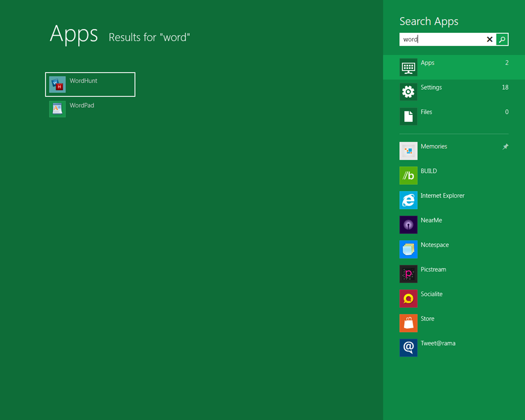This screenshot has width=525, height=420.
Task: Click the NearMe label
Action: pos(431,220)
